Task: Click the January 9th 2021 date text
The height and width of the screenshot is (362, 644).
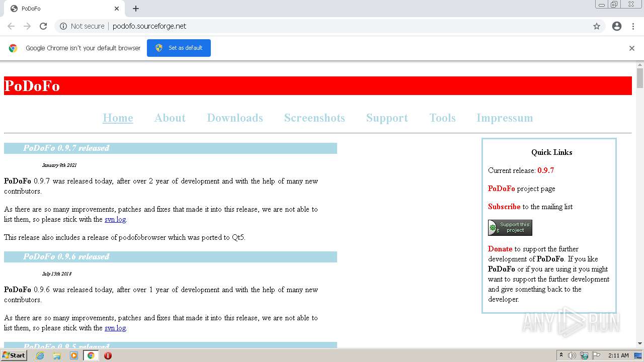Action: coord(59,165)
